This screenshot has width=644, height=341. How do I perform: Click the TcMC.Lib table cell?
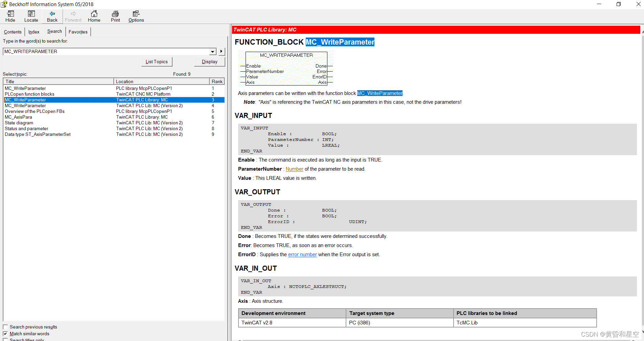(x=525, y=323)
